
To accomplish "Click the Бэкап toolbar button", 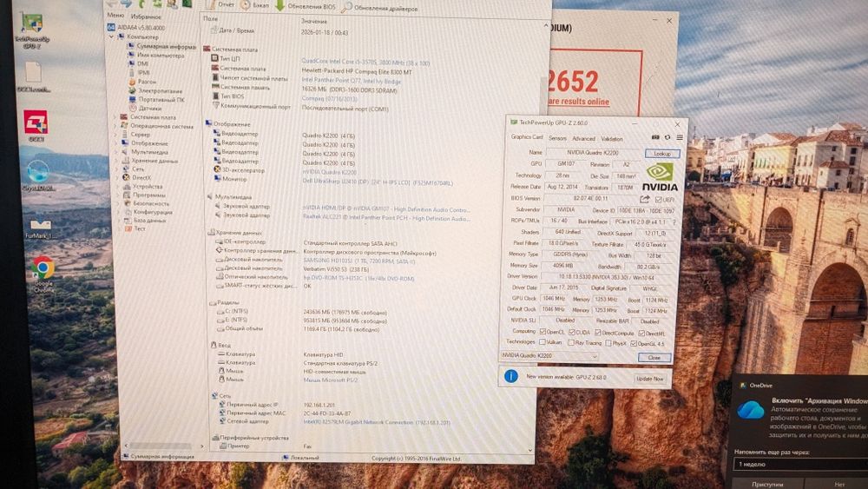I will pyautogui.click(x=254, y=5).
